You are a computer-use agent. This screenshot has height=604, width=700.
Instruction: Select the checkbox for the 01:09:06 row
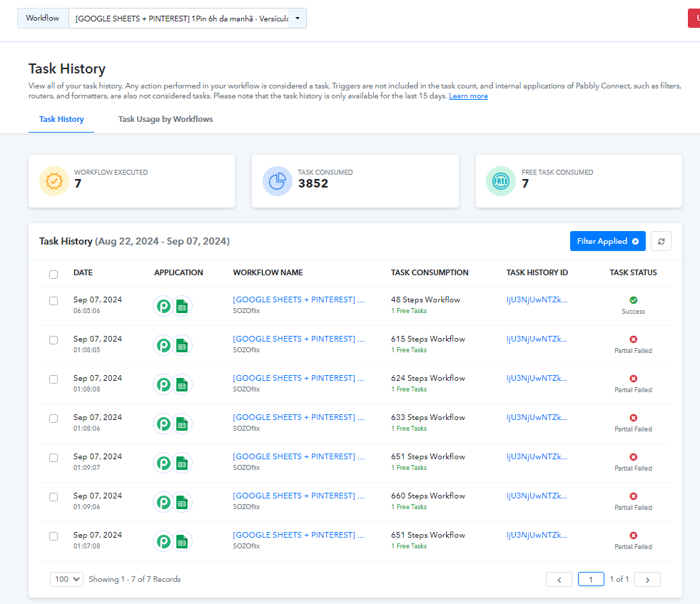point(54,497)
